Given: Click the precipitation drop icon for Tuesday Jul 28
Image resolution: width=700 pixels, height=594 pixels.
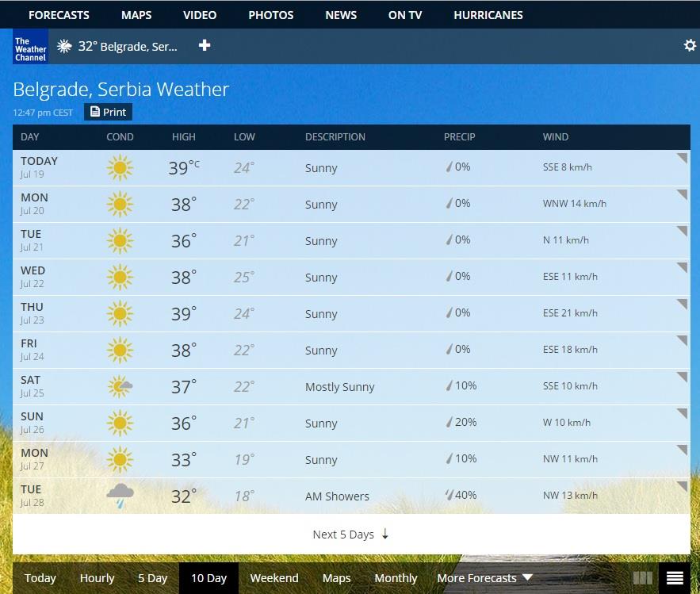Looking at the screenshot, I should click(449, 495).
